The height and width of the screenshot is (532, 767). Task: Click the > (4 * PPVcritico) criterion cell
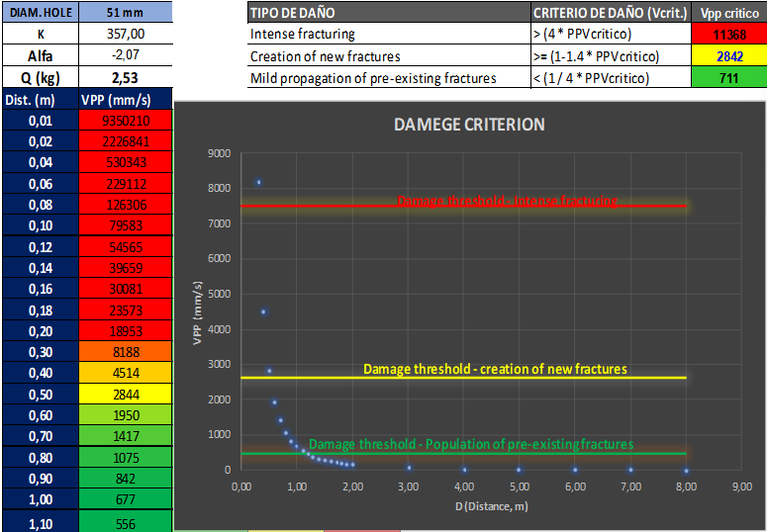[611, 34]
